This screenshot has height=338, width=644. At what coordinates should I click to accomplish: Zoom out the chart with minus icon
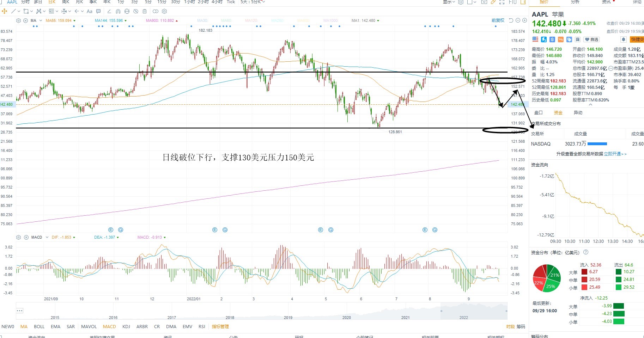coord(518,20)
